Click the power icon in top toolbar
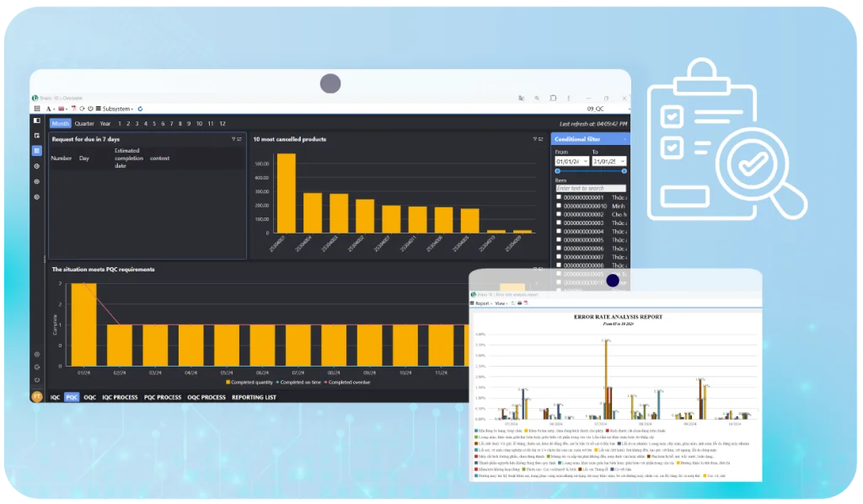This screenshot has height=504, width=863. pos(89,109)
